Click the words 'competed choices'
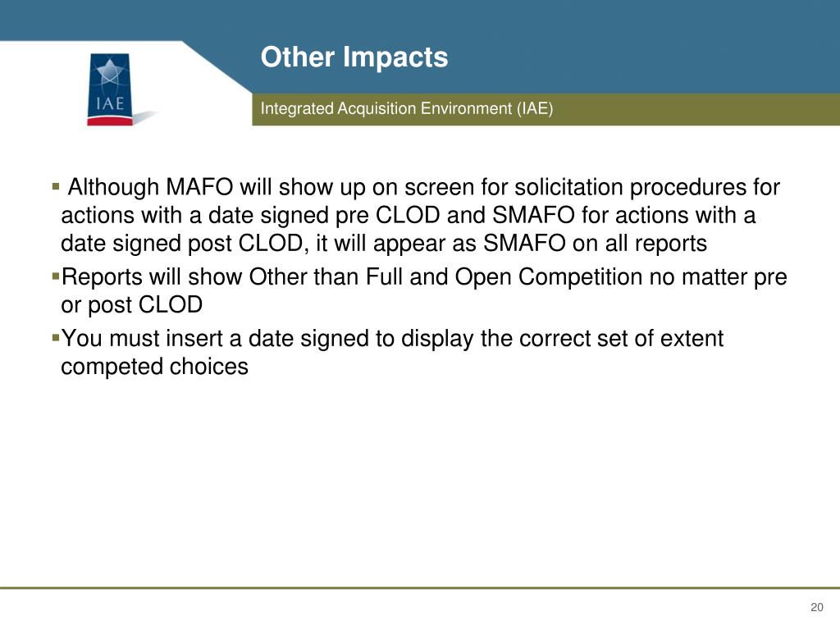The image size is (840, 630). coord(155,367)
